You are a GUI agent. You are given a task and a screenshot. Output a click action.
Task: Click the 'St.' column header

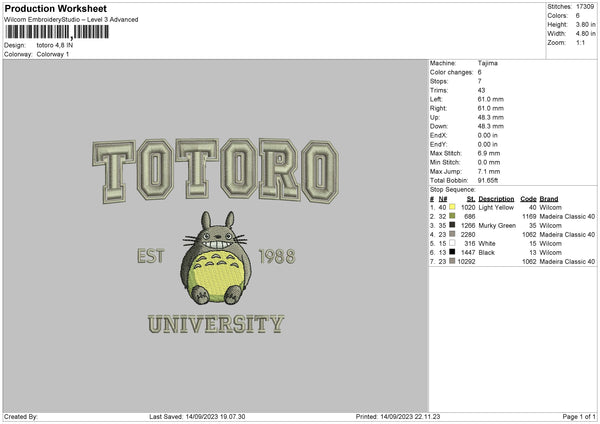[471, 199]
